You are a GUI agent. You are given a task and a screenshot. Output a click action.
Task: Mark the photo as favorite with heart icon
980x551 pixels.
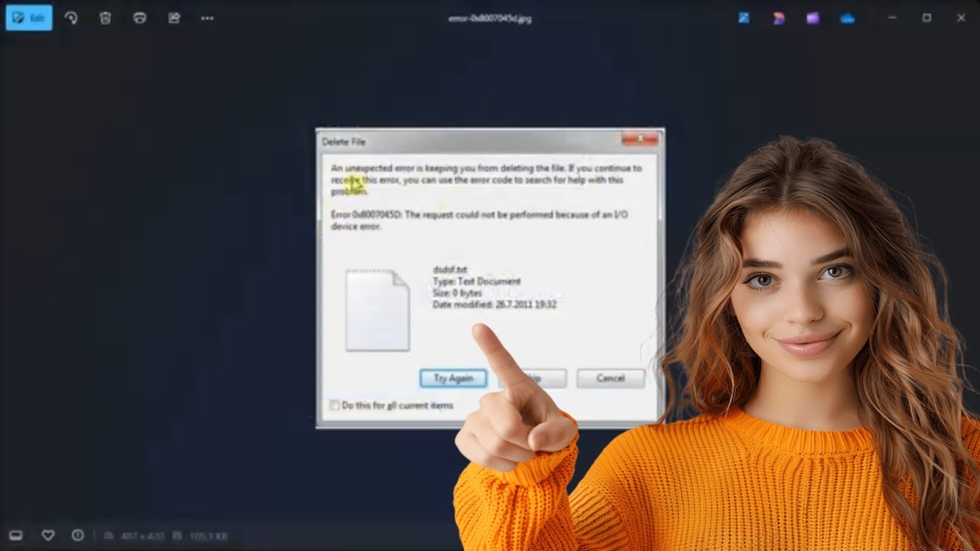[47, 536]
